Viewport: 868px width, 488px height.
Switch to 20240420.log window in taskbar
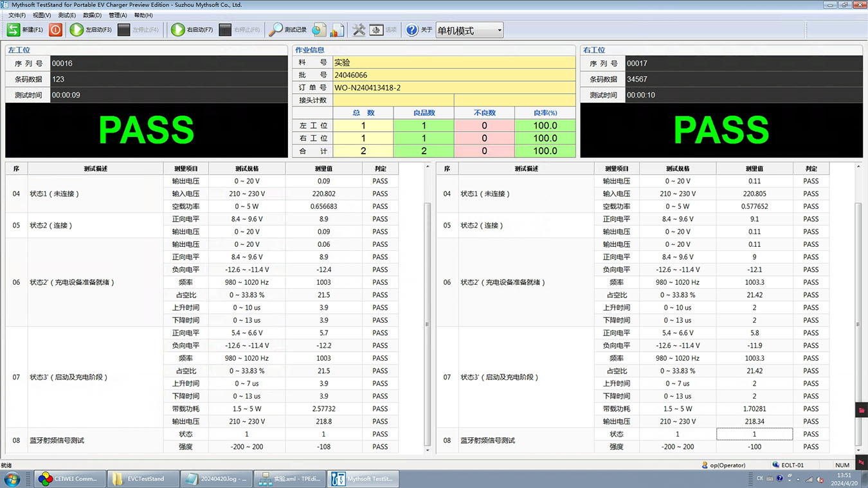coord(215,479)
